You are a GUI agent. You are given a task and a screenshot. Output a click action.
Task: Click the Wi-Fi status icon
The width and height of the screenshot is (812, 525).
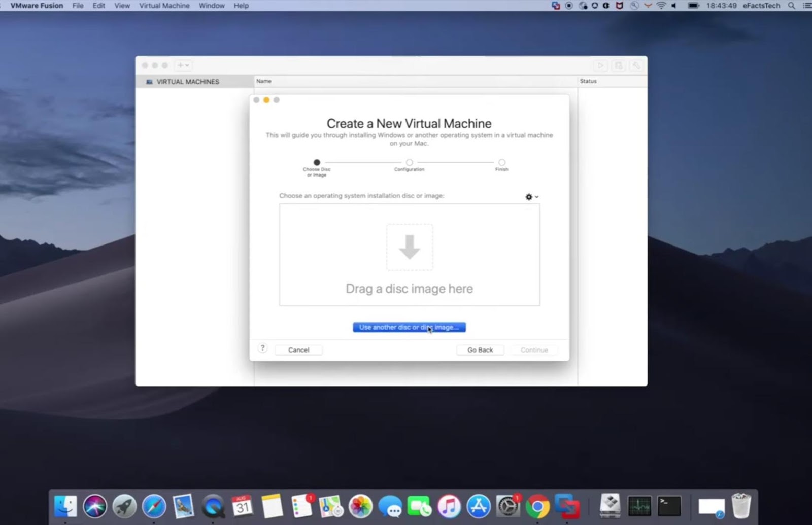[x=661, y=6]
